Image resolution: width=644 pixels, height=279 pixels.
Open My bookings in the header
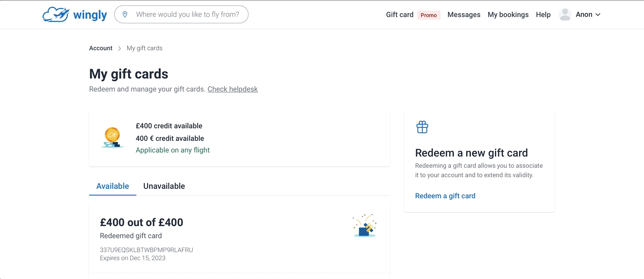coord(508,15)
